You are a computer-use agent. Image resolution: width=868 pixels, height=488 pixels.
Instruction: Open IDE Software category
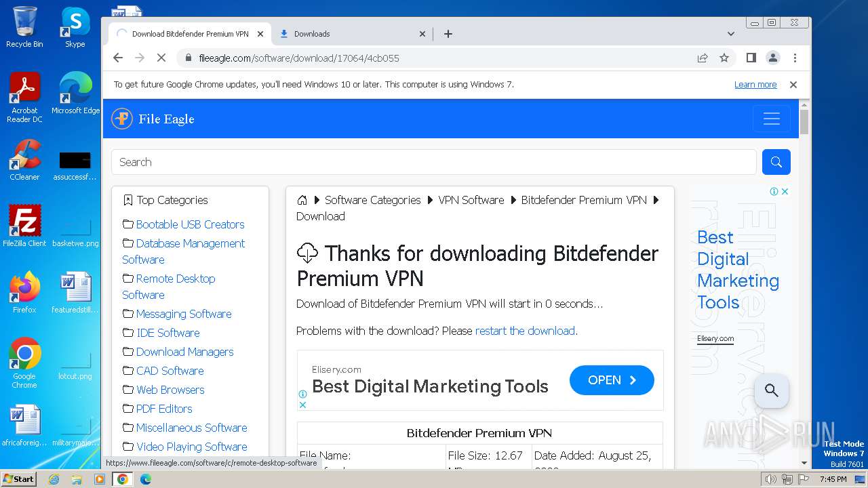tap(168, 333)
